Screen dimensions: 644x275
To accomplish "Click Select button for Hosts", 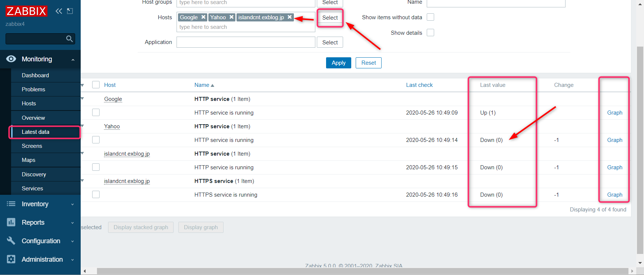I will [330, 17].
